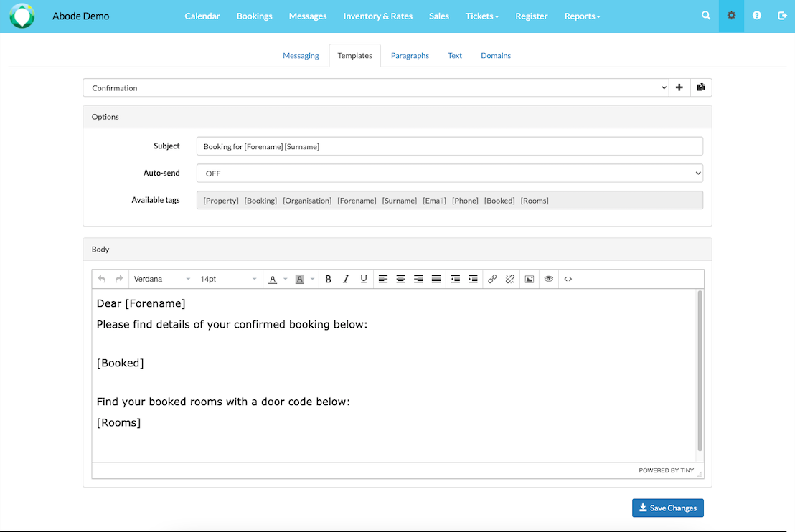Click the logout icon in header
The width and height of the screenshot is (795, 532).
[x=782, y=16]
